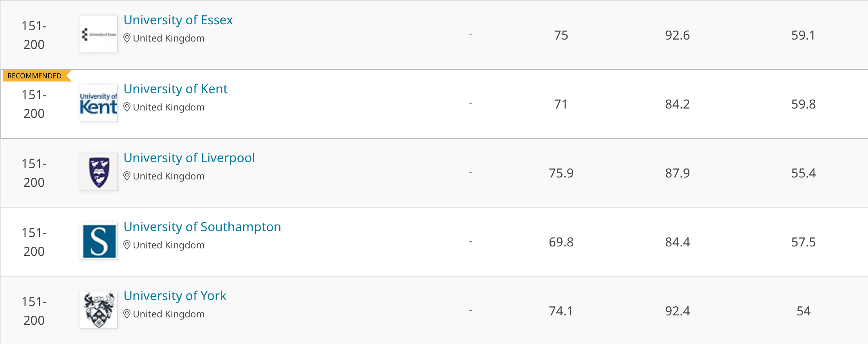868x344 pixels.
Task: Open the University of Kent link
Action: pyautogui.click(x=175, y=89)
